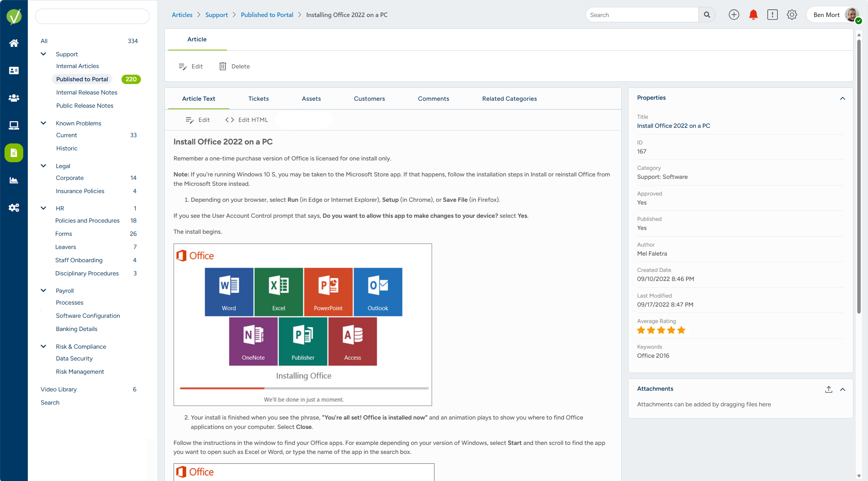
Task: Open the Notifications bell icon
Action: point(753,15)
